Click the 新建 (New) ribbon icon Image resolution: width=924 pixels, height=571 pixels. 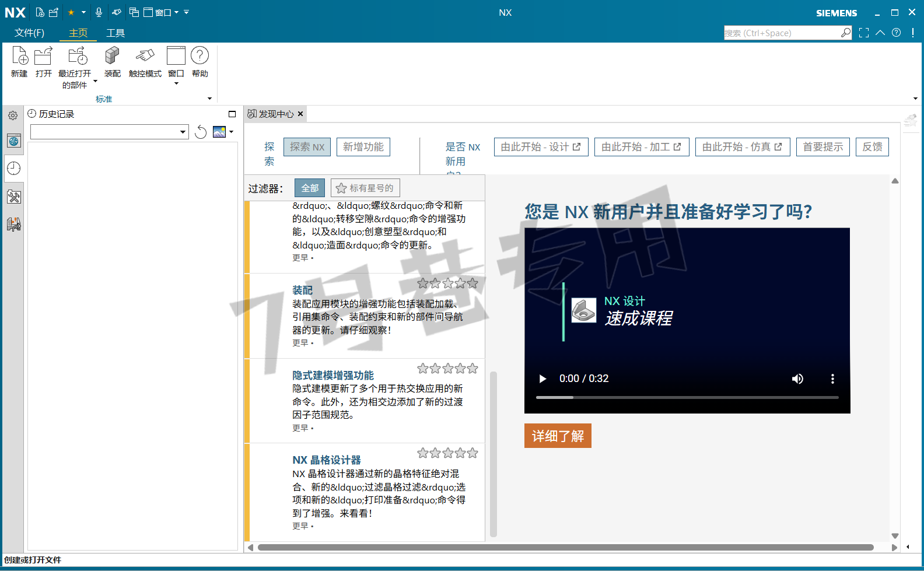[x=19, y=61]
